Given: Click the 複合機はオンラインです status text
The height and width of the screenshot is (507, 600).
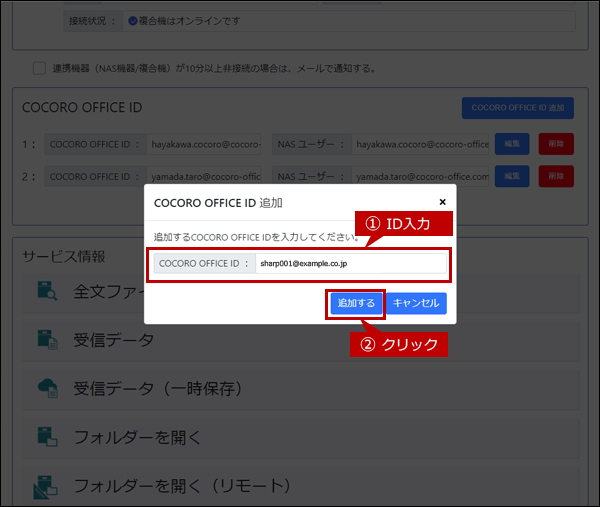Looking at the screenshot, I should (189, 21).
